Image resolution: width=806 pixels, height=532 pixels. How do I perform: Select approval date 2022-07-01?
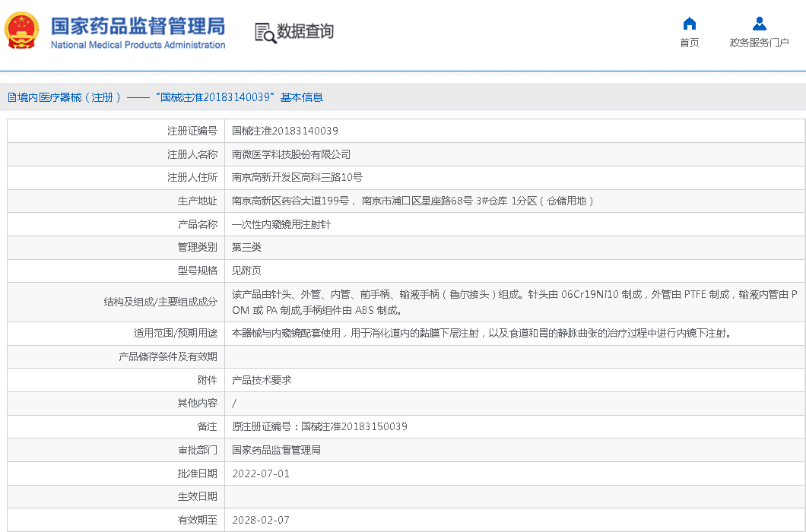click(x=261, y=473)
